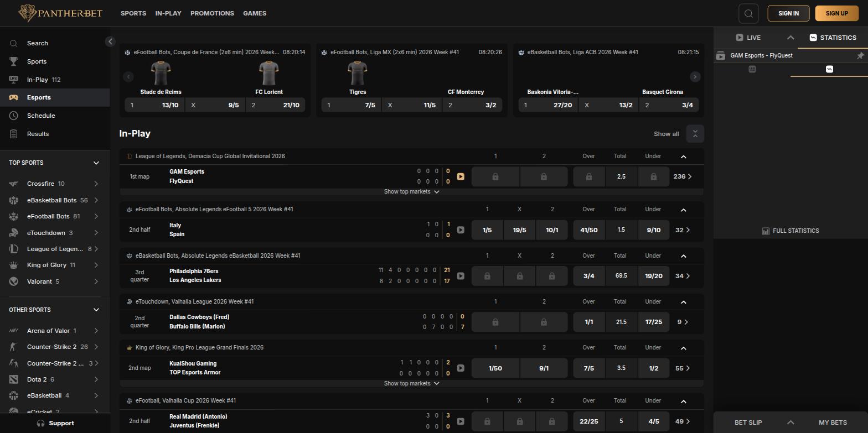This screenshot has height=433, width=868.
Task: Collapse all In-Play sections button
Action: coord(695,134)
